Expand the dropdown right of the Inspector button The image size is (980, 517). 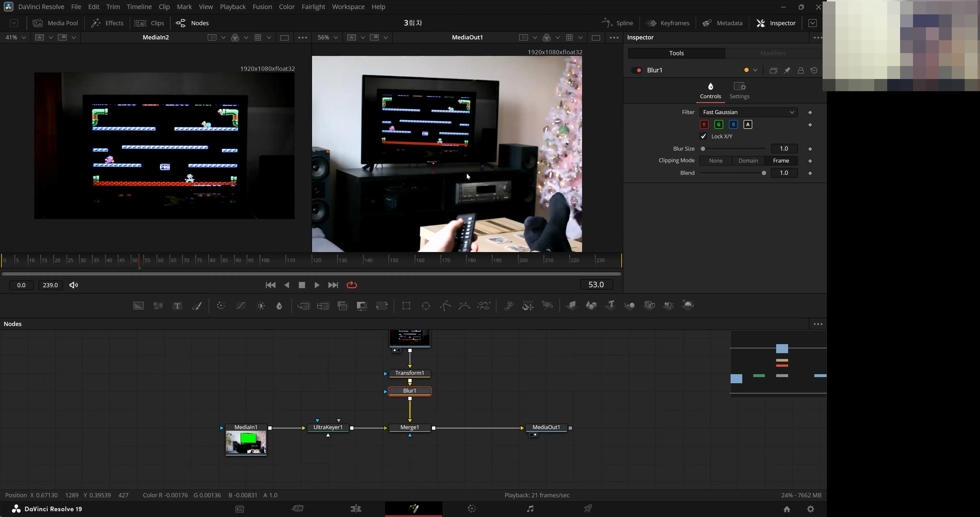(x=813, y=23)
